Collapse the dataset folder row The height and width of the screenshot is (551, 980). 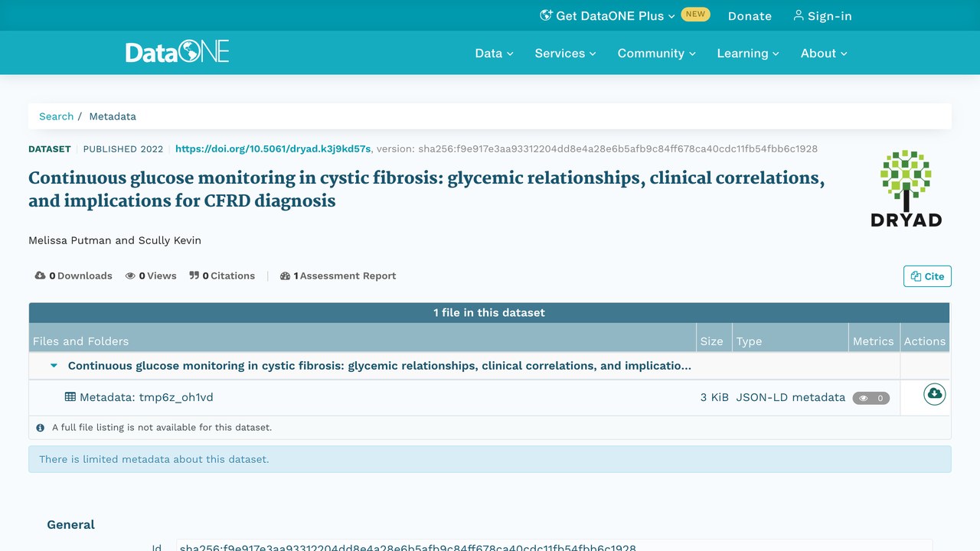tap(54, 366)
